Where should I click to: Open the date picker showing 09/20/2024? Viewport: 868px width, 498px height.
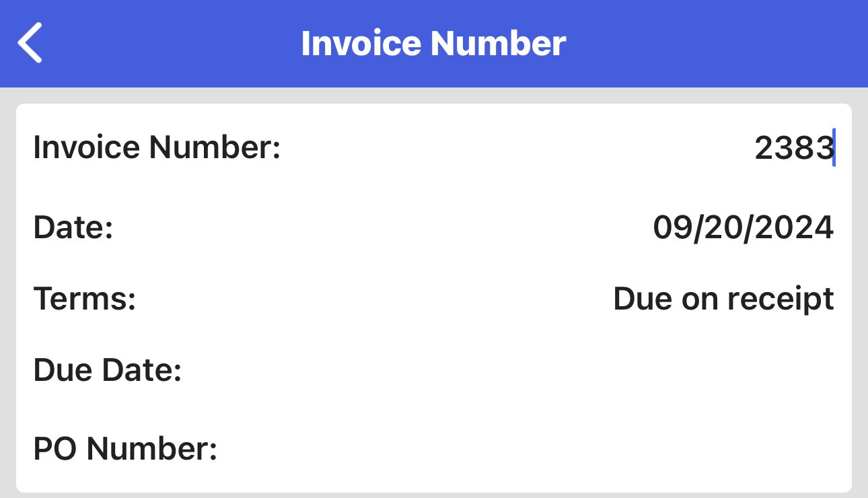tap(743, 228)
